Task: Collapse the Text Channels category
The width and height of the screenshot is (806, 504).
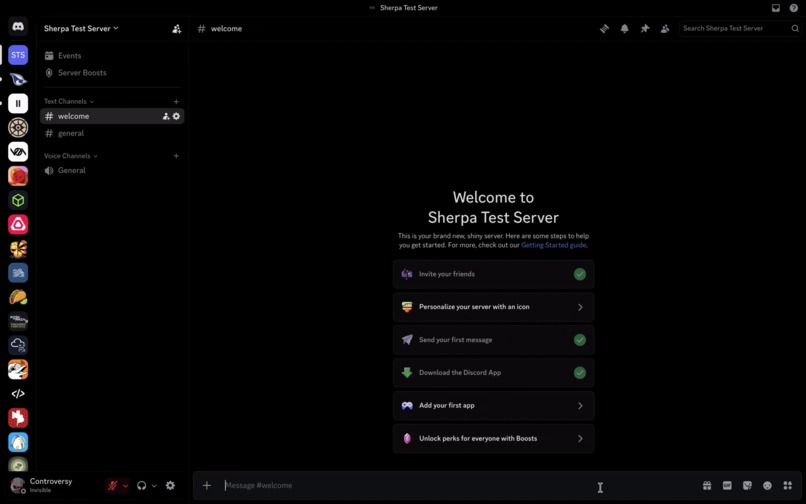Action: click(69, 101)
